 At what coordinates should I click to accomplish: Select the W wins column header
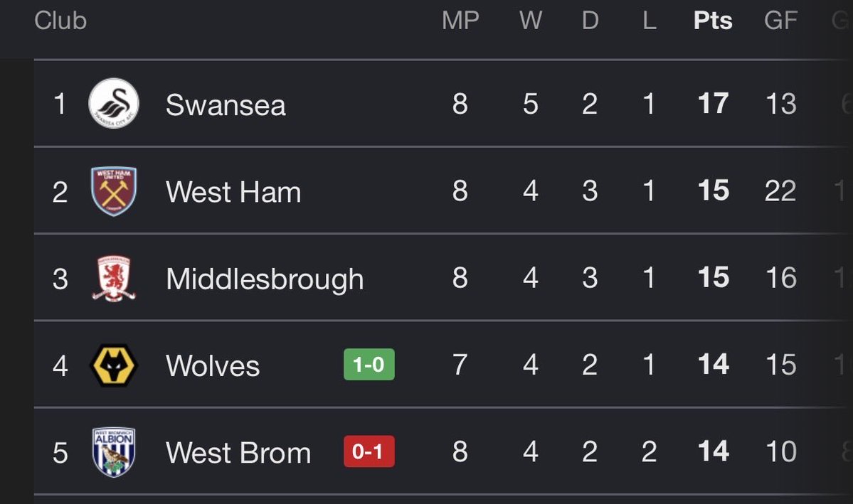click(x=531, y=21)
